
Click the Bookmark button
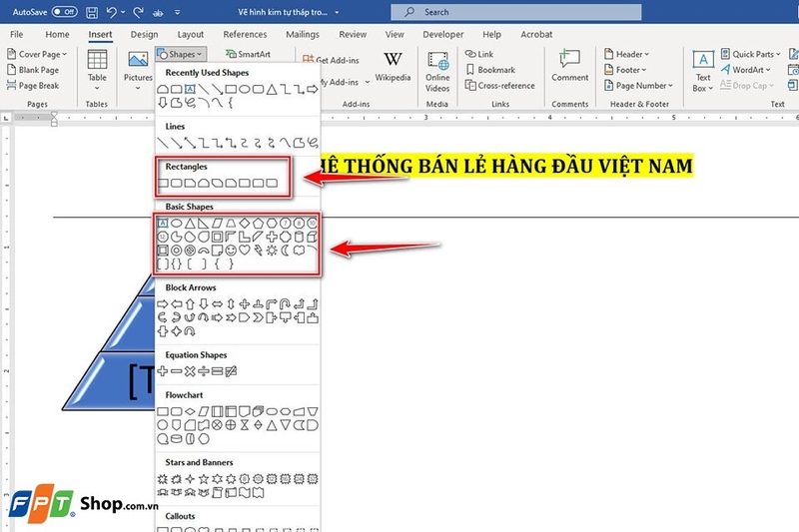tap(490, 70)
